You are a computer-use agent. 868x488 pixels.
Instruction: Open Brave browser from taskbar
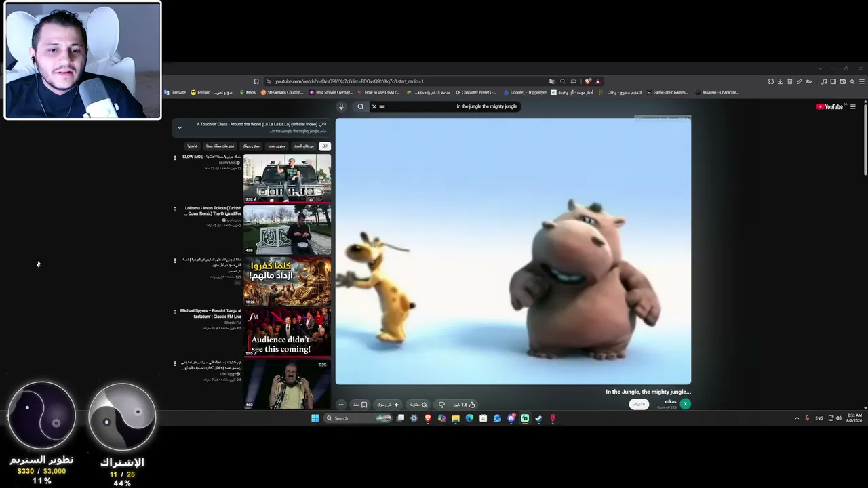click(x=428, y=418)
